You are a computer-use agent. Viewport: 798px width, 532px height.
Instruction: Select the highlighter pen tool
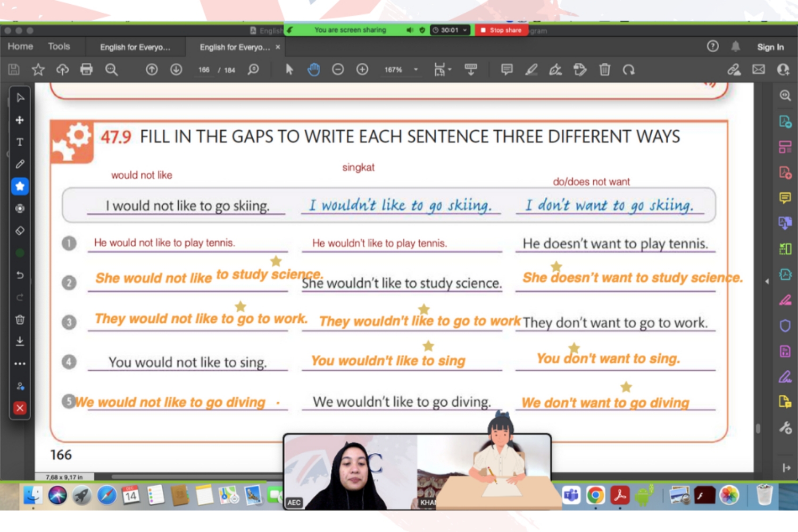[531, 69]
